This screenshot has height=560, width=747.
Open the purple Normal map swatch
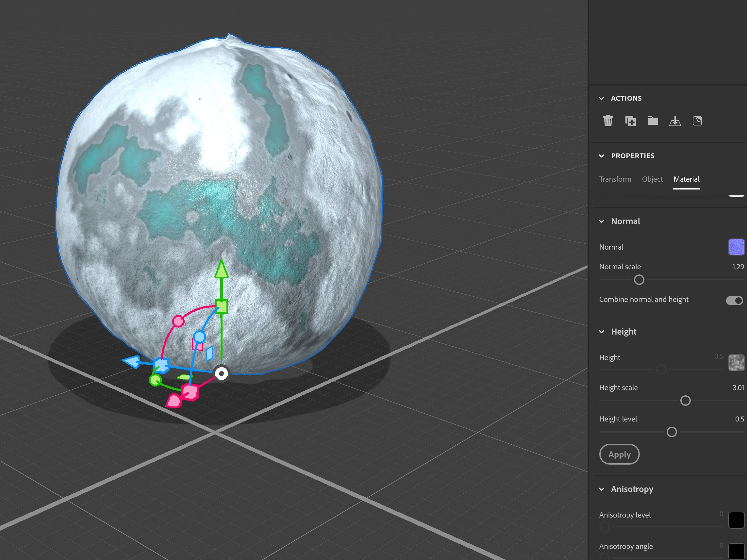click(x=736, y=247)
